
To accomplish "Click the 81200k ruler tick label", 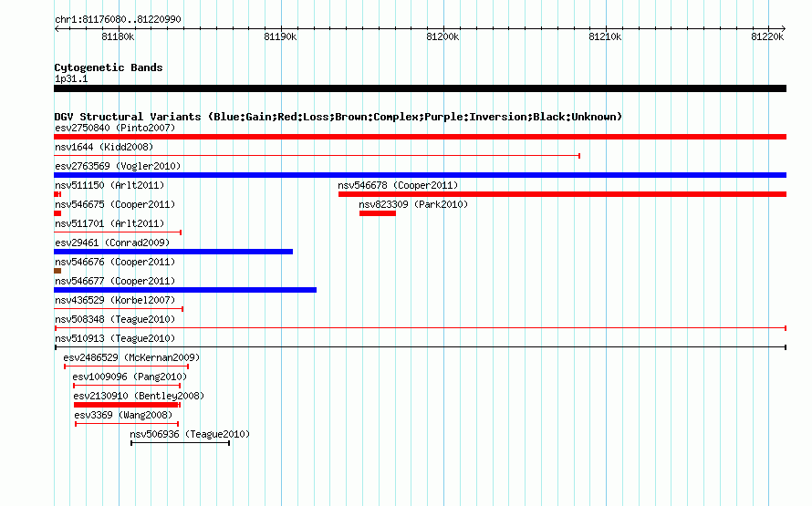I will click(x=442, y=36).
